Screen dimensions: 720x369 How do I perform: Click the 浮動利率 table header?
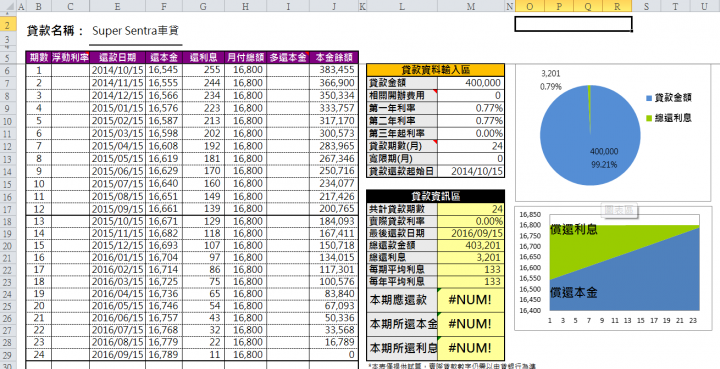point(71,57)
